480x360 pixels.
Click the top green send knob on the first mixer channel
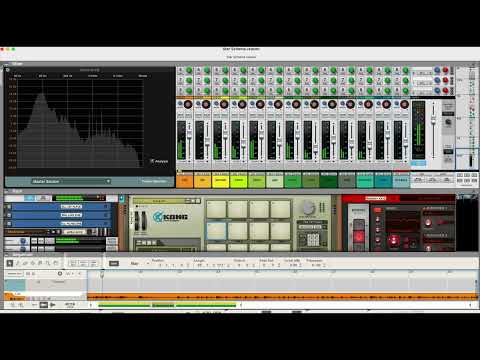tap(189, 70)
